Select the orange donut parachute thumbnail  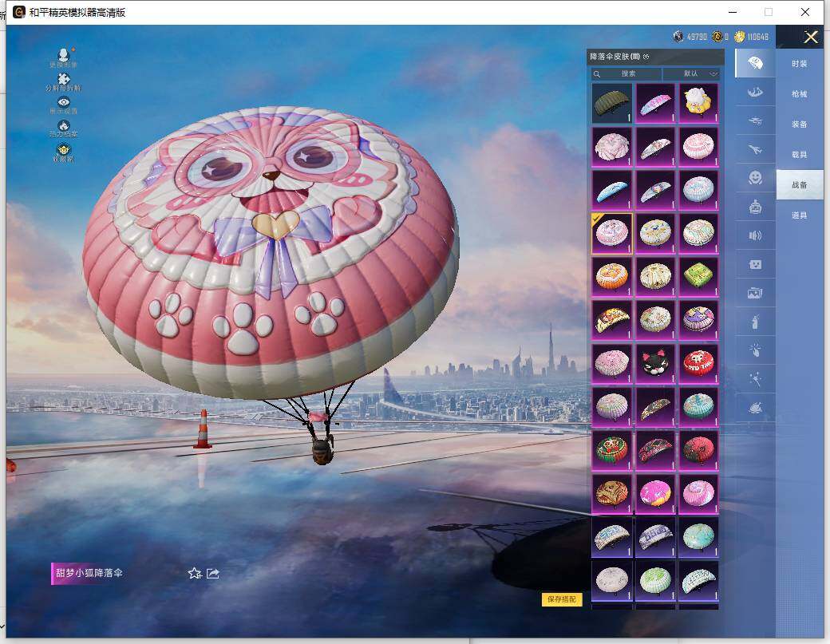click(x=612, y=277)
